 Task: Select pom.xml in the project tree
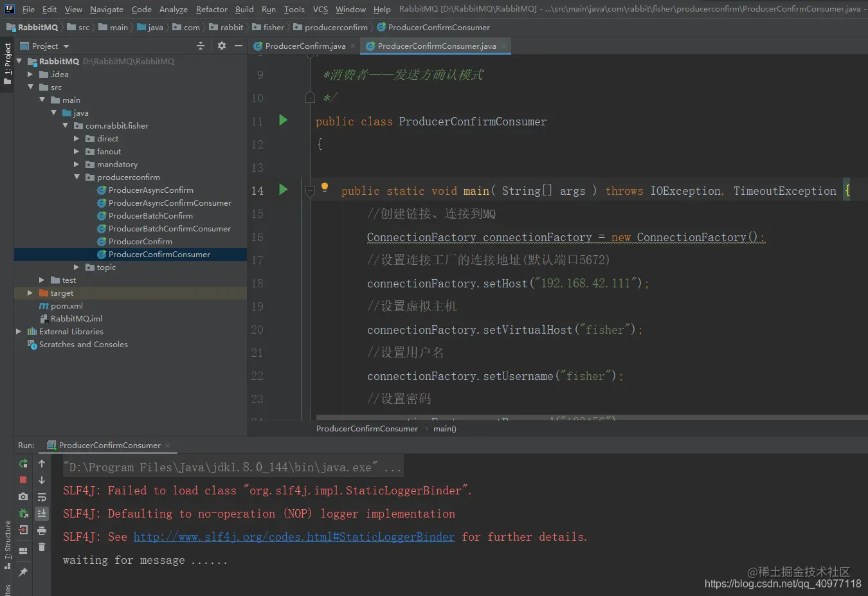tap(66, 305)
